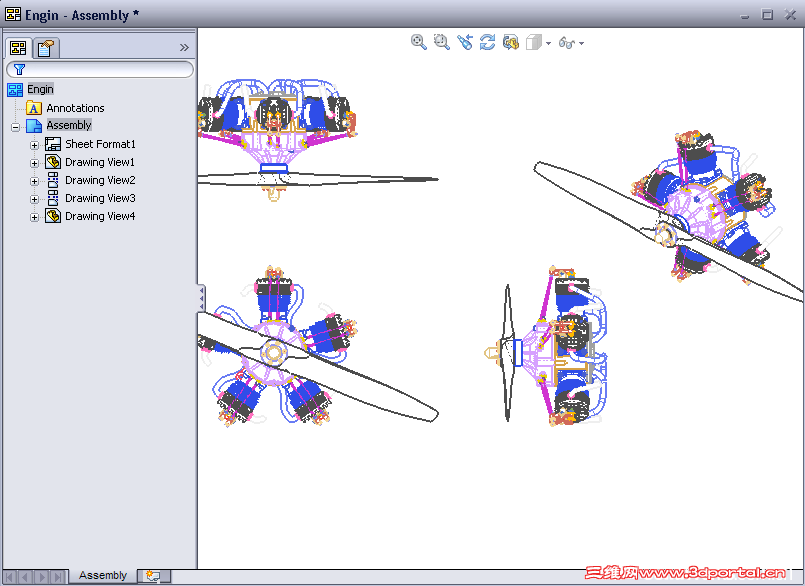Expand the Drawing View3 node
Screen dimensions: 805x586
pyautogui.click(x=34, y=199)
